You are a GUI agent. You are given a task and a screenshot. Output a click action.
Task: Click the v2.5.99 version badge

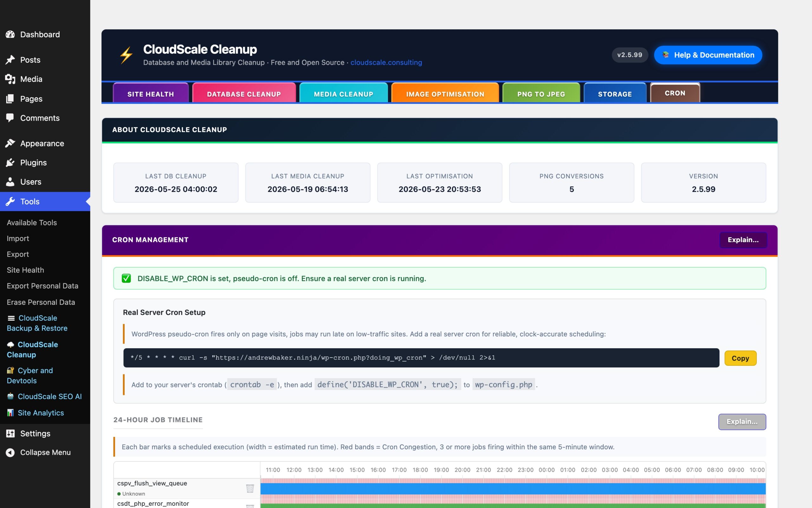click(630, 55)
